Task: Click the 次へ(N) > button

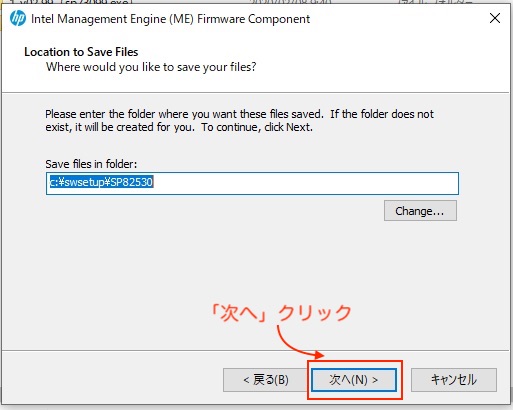Action: (x=354, y=380)
